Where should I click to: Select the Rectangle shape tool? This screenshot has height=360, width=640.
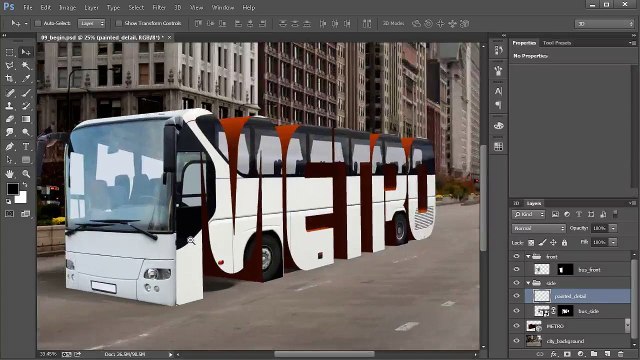(x=26, y=160)
